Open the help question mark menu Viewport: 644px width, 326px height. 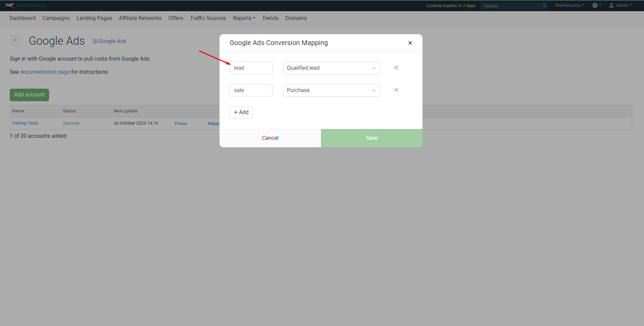click(x=596, y=5)
